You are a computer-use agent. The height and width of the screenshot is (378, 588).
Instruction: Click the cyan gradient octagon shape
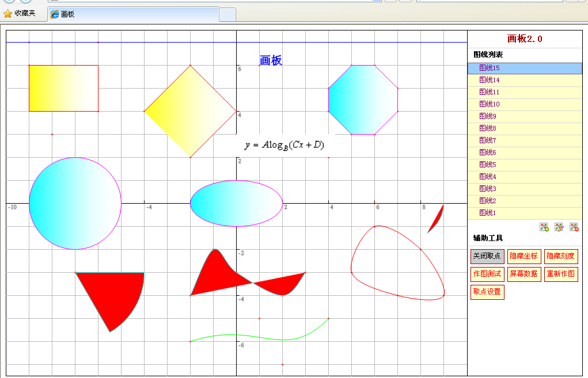tap(363, 100)
